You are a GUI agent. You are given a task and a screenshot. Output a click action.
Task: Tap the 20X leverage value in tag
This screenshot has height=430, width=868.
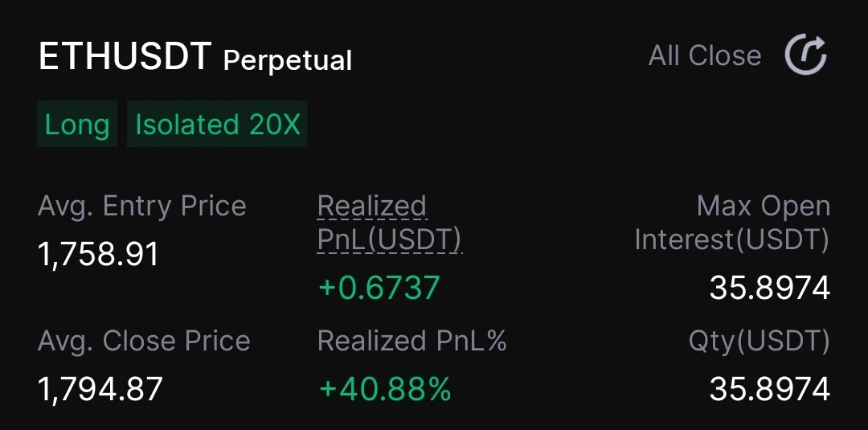coord(274,125)
